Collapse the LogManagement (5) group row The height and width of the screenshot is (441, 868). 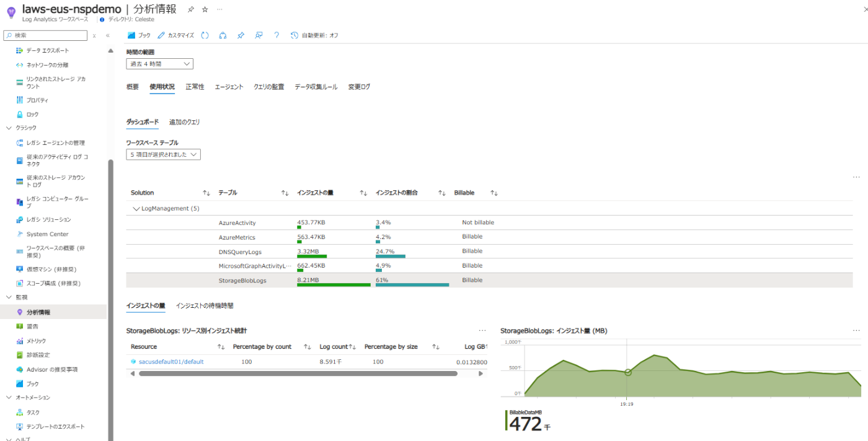(x=137, y=209)
